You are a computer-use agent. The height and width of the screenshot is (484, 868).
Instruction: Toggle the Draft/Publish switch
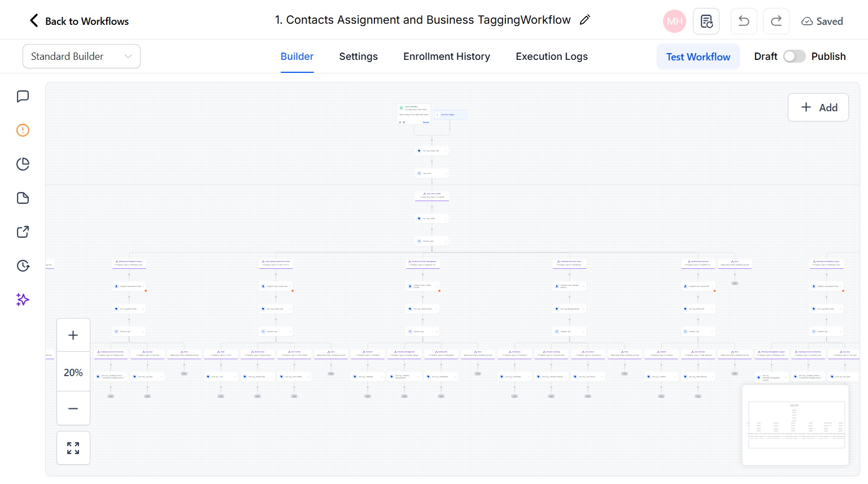click(794, 56)
